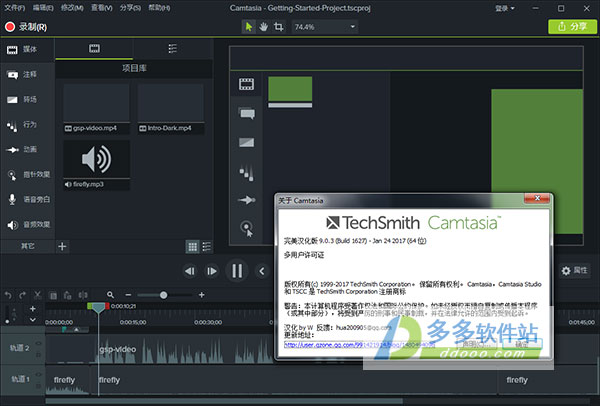Open the 74.4% canvas zoom dropdown
The image size is (600, 406).
[324, 27]
